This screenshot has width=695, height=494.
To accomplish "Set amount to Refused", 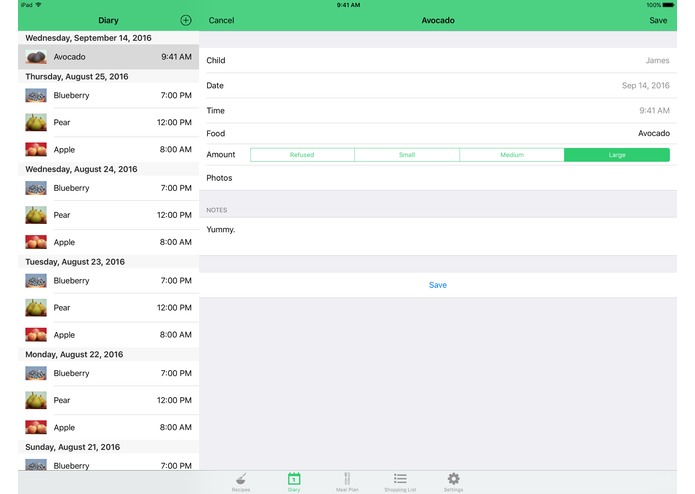I will point(302,155).
